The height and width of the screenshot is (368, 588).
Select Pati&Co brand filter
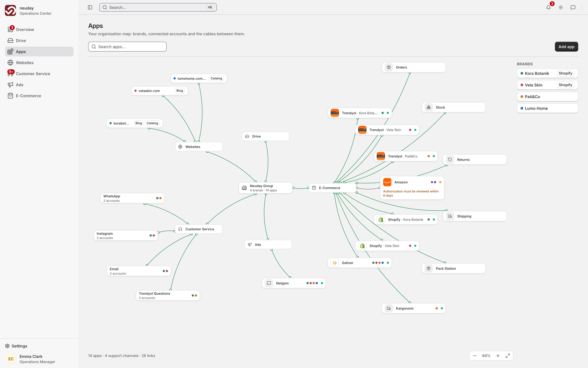click(547, 97)
